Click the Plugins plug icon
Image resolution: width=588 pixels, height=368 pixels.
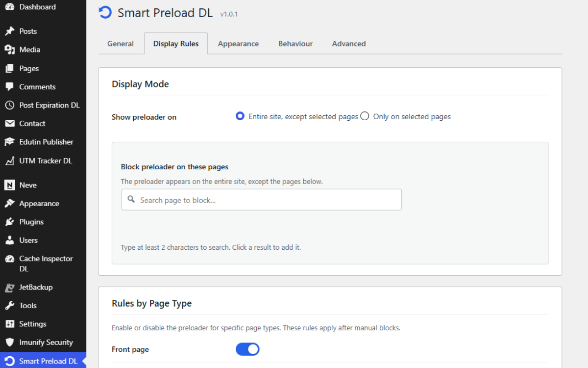(x=9, y=222)
